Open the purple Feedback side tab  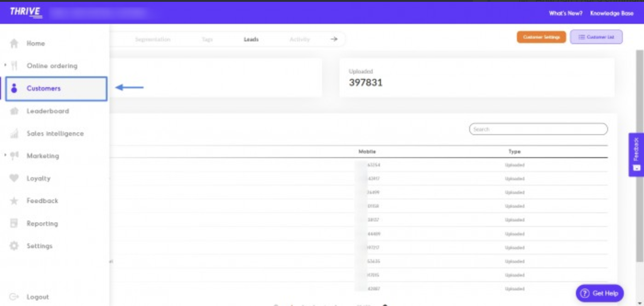click(636, 155)
